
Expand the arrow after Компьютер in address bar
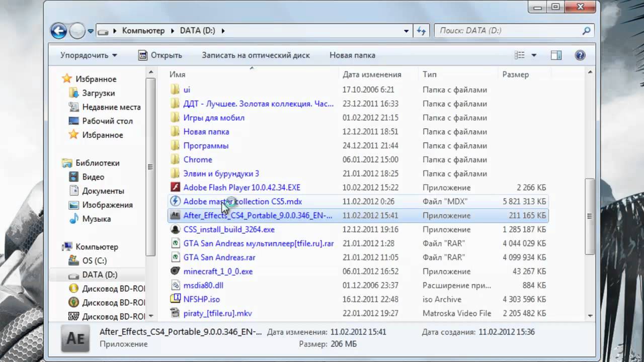pyautogui.click(x=173, y=31)
